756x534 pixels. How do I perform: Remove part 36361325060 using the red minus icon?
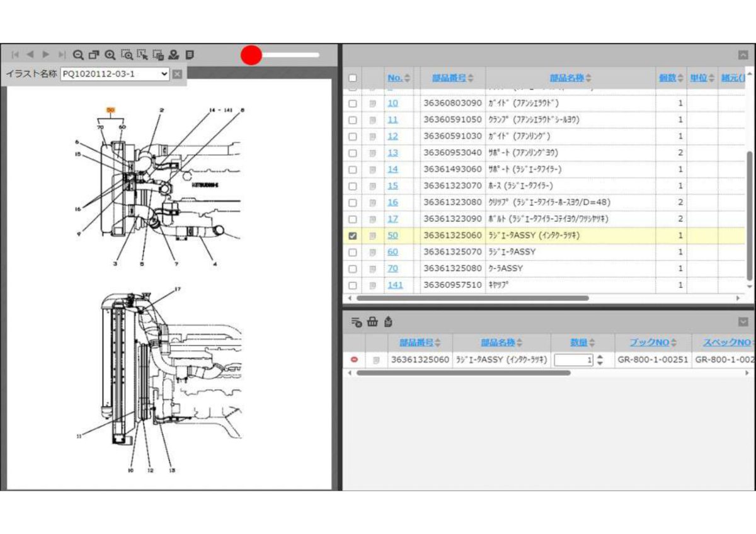354,360
